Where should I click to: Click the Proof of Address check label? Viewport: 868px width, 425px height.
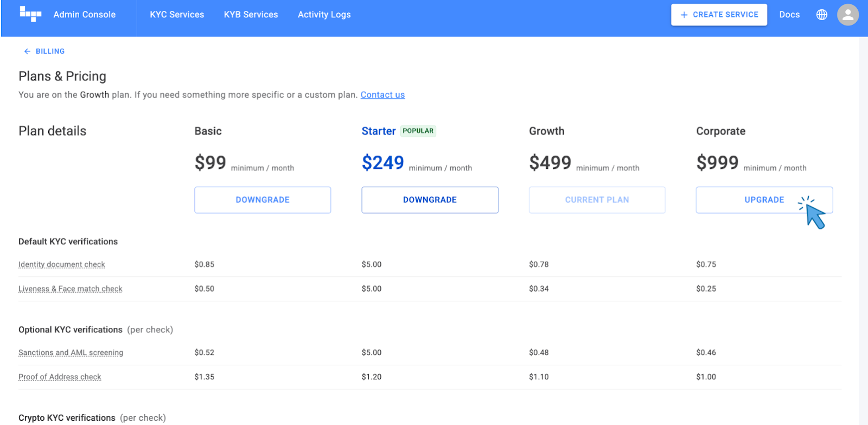pyautogui.click(x=60, y=377)
